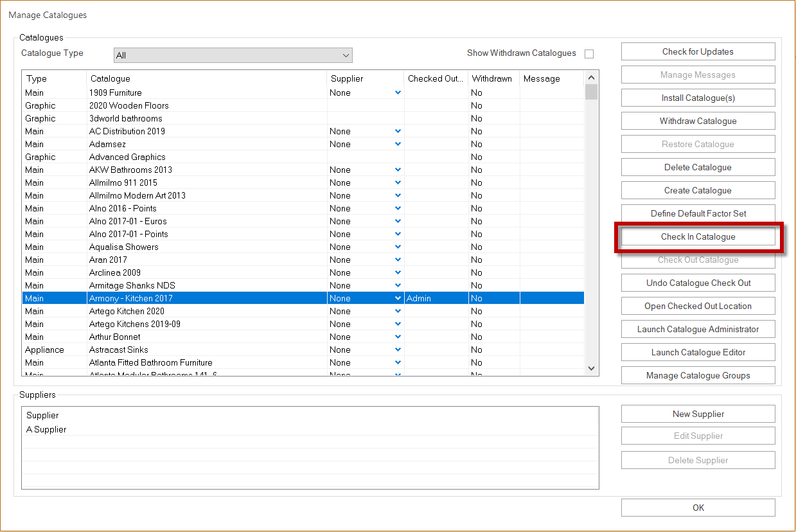The height and width of the screenshot is (532, 796).
Task: Click the New Supplier button
Action: pos(698,414)
